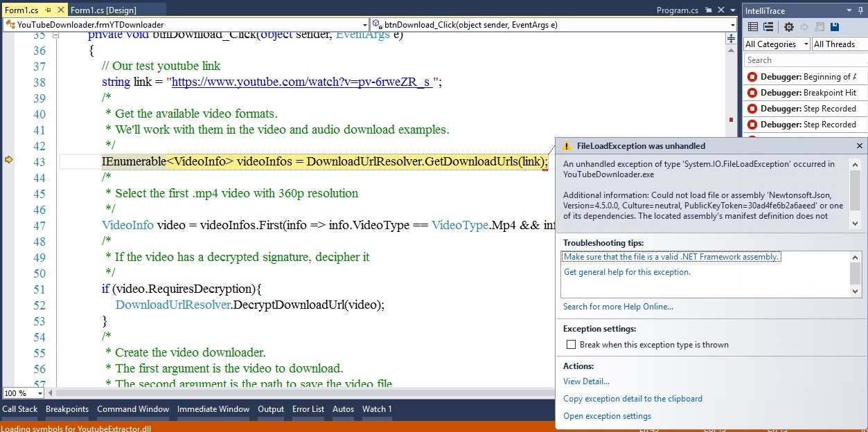The height and width of the screenshot is (432, 868).
Task: Open the IntelliTrace settings gear icon
Action: 789,27
